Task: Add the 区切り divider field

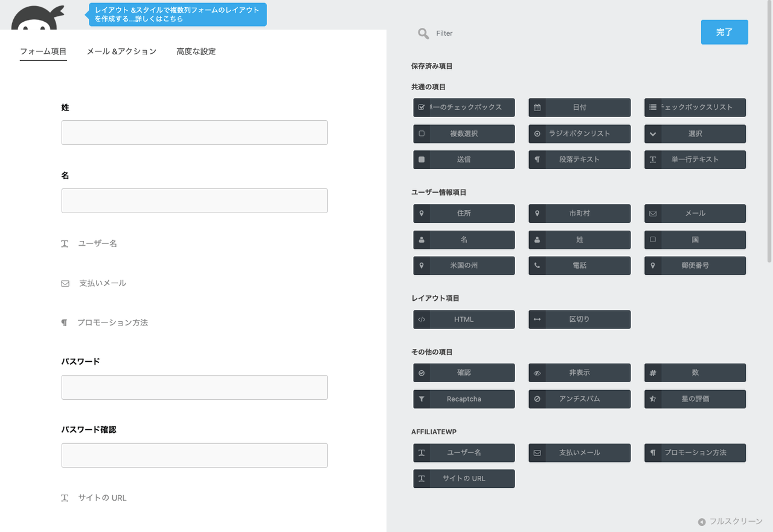Action: click(579, 319)
